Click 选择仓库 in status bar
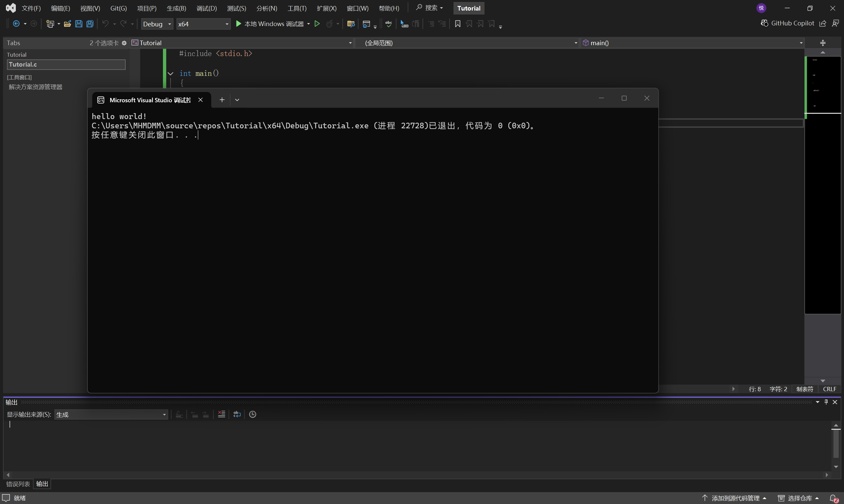Image resolution: width=844 pixels, height=504 pixels. pyautogui.click(x=798, y=498)
